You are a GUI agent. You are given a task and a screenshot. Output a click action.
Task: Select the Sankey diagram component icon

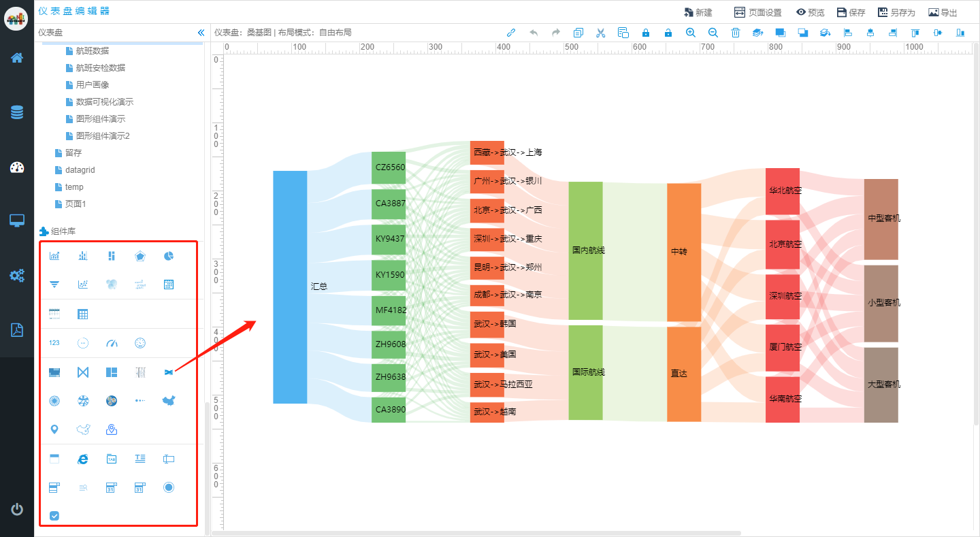169,372
